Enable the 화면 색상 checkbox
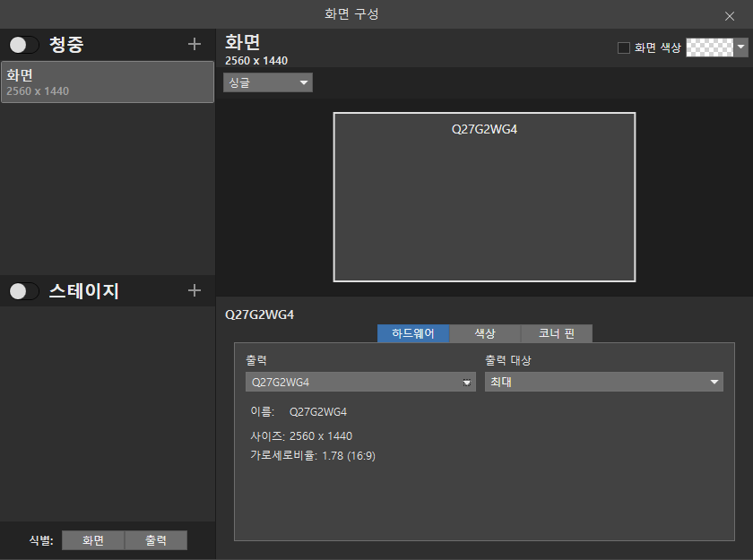The width and height of the screenshot is (753, 560). pyautogui.click(x=623, y=48)
